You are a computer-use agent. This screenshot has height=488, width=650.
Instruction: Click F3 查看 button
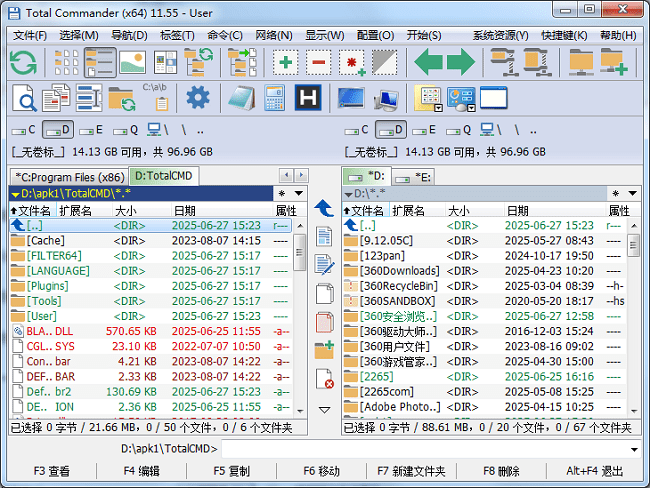click(52, 471)
